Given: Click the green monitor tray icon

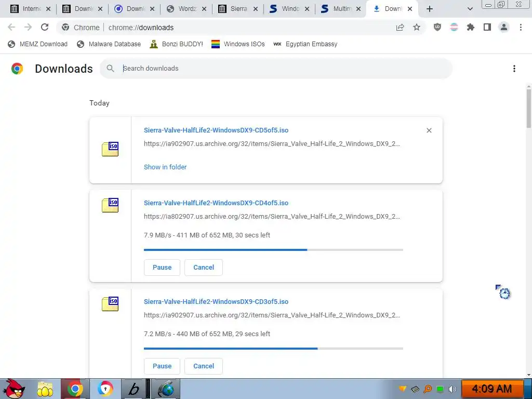Looking at the screenshot, I should [x=440, y=389].
